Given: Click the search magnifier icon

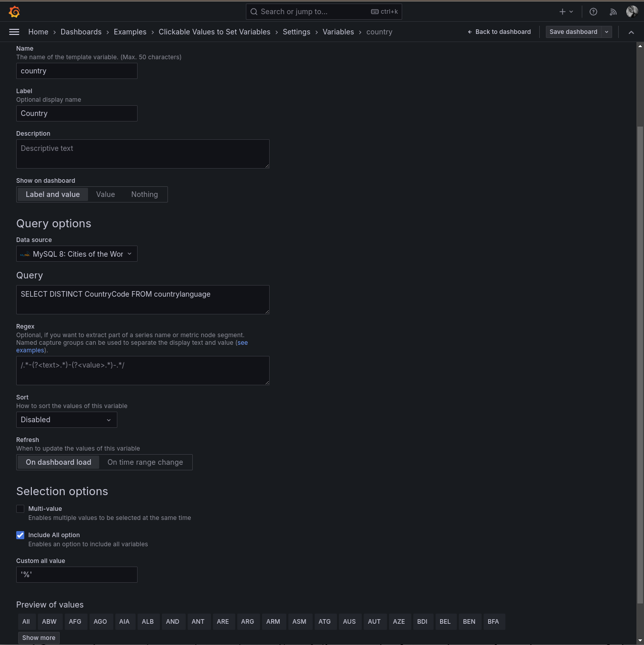Looking at the screenshot, I should point(253,11).
